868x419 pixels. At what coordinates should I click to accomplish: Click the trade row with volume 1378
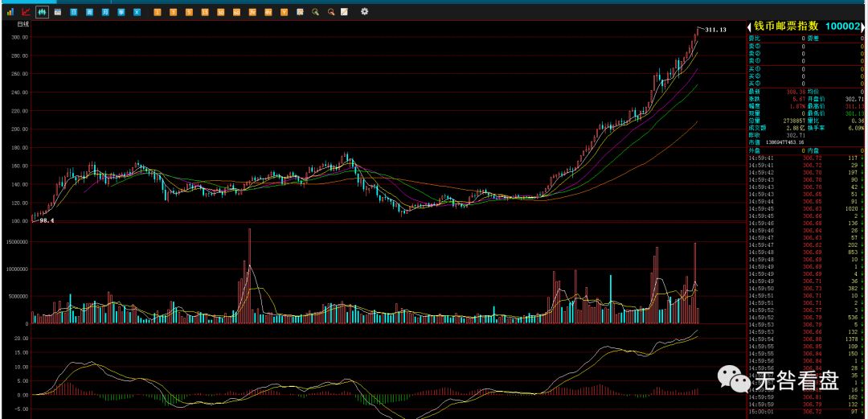[x=805, y=339]
